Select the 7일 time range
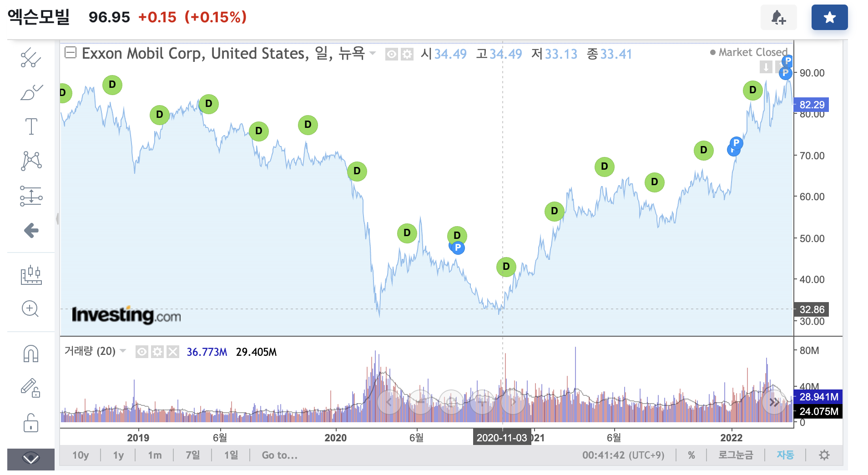Screen dimensions: 868x475 pos(193,455)
